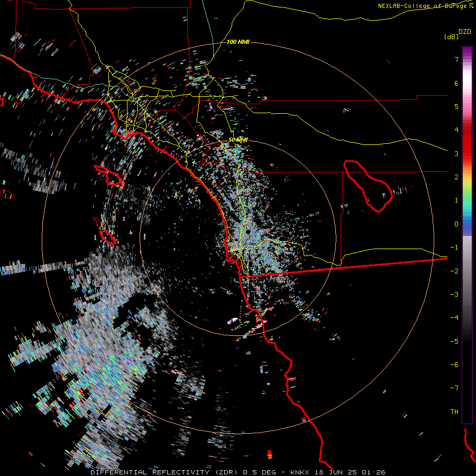Click the -6 value on color scale
The width and height of the screenshot is (476, 476).
pos(454,365)
